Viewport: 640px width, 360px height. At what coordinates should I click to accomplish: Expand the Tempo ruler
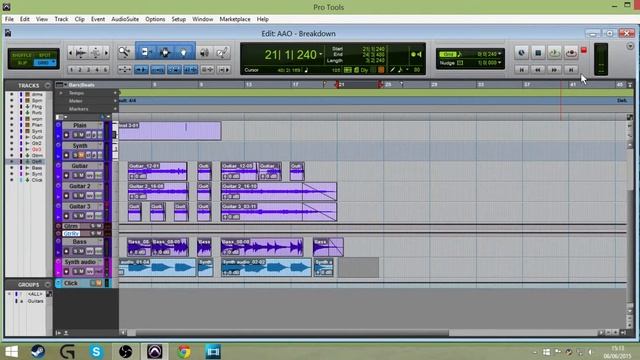click(61, 93)
